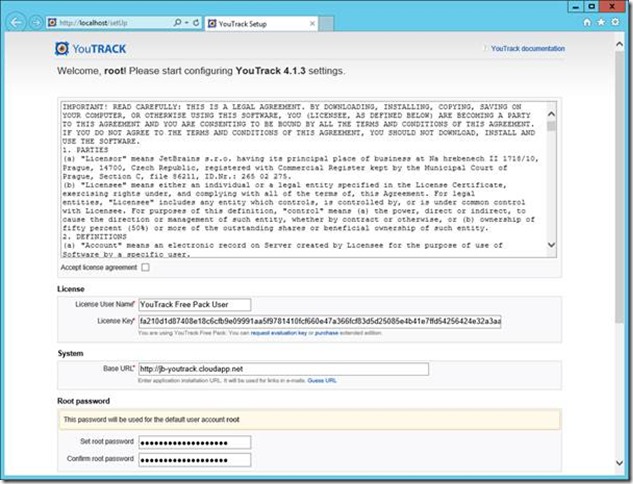633x484 pixels.
Task: Click the license text scroll-up arrow
Action: [551, 114]
